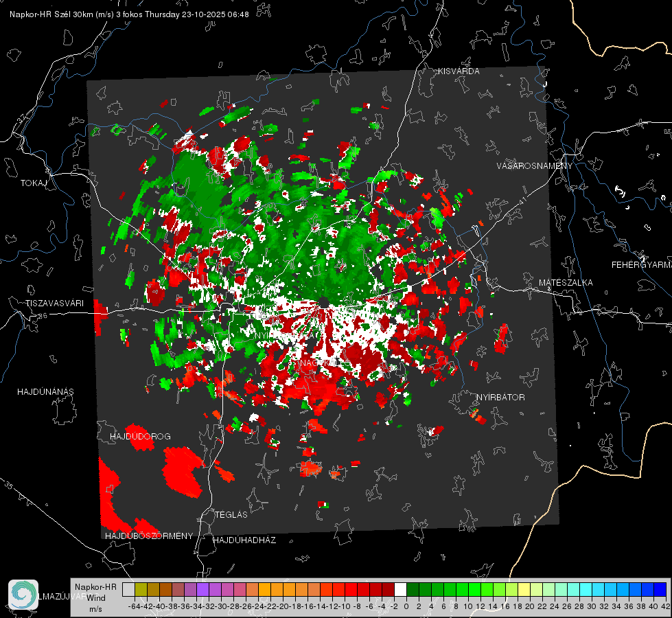The width and height of the screenshot is (672, 618).
Task: Click the TOKAJ town label
Action: click(34, 183)
